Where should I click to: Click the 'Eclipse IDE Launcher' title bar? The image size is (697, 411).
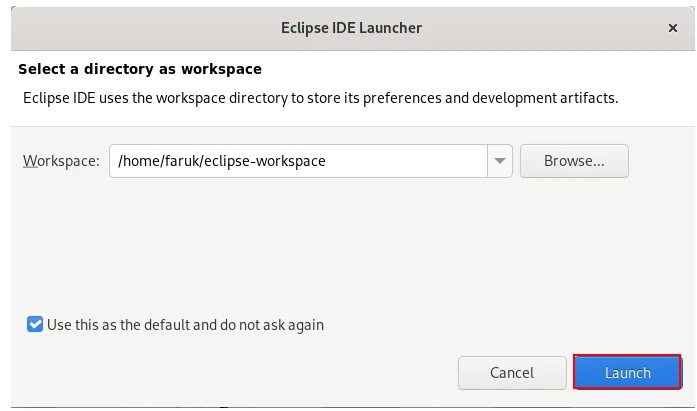[x=350, y=28]
